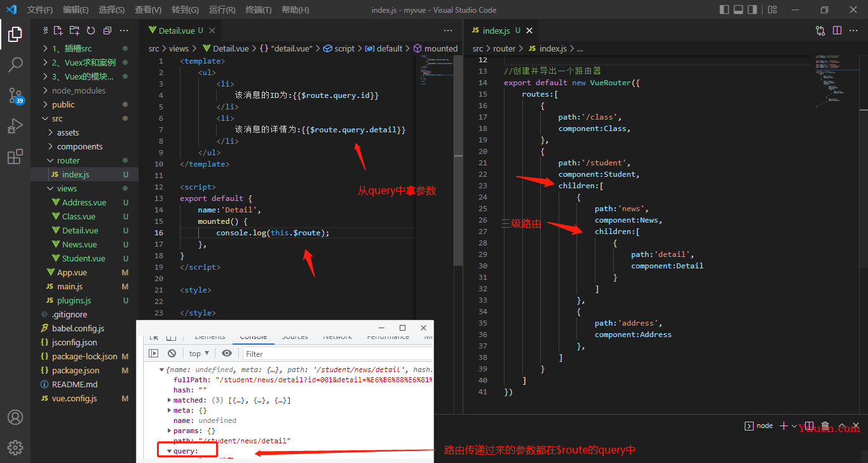This screenshot has width=868, height=463.
Task: Click the Detail.vue minimap
Action: click(437, 70)
